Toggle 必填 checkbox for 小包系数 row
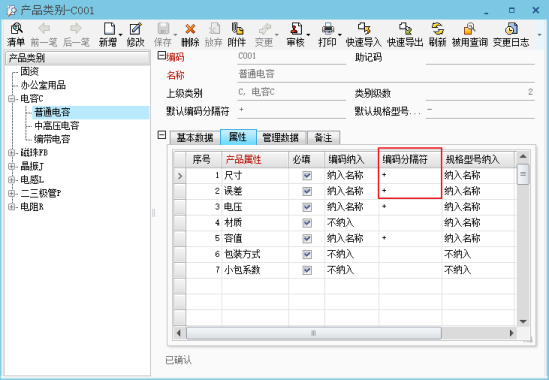The height and width of the screenshot is (380, 549). pos(307,270)
